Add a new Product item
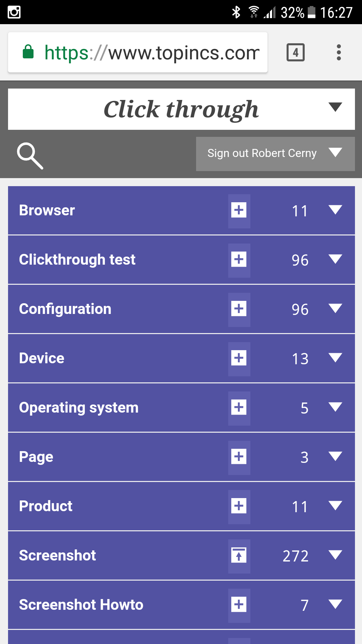362x644 pixels. (x=239, y=506)
